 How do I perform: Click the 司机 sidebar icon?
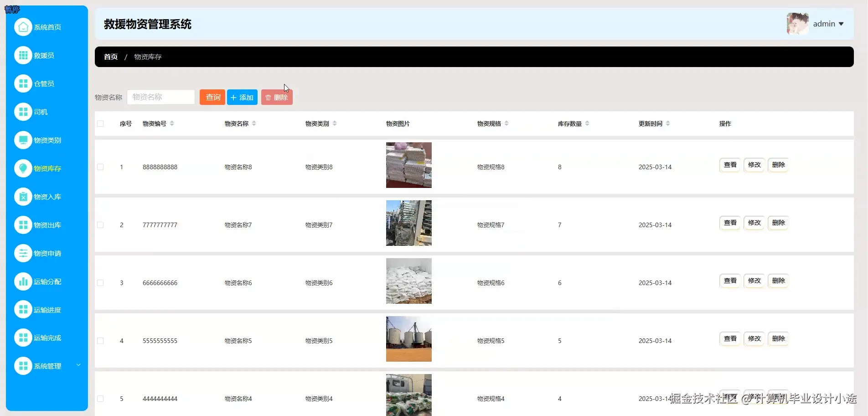(x=23, y=112)
